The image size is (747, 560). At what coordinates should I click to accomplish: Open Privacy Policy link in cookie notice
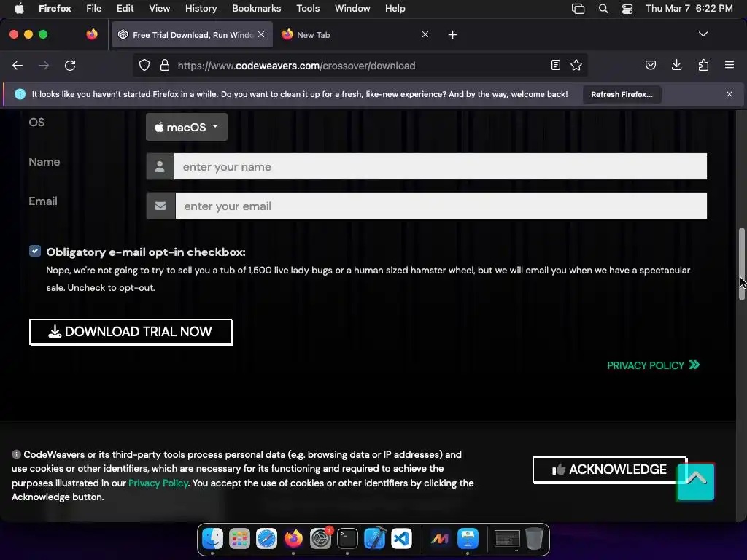(x=158, y=483)
